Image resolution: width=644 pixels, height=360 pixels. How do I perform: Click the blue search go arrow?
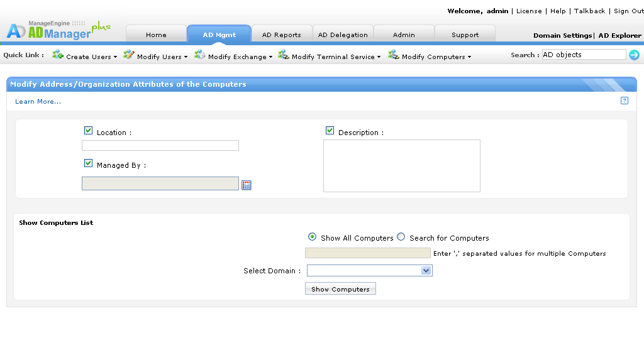tap(634, 55)
